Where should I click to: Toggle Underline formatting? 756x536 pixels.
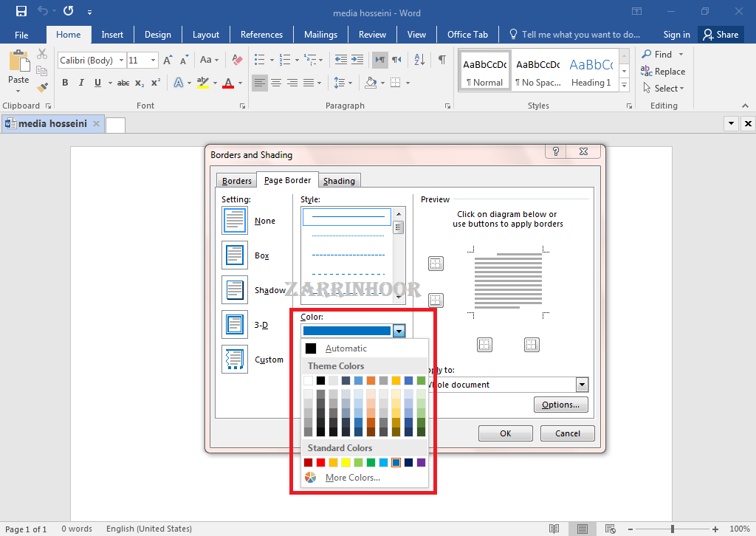(96, 83)
